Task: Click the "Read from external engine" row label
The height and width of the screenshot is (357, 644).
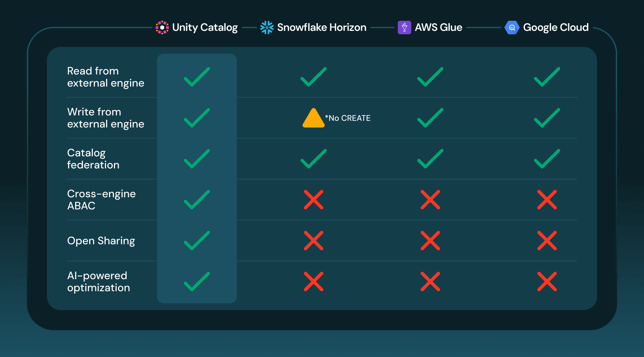Action: tap(106, 77)
